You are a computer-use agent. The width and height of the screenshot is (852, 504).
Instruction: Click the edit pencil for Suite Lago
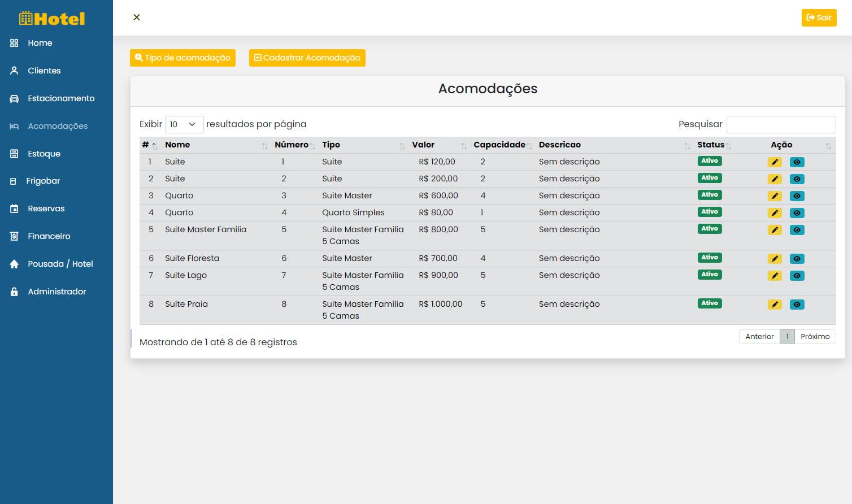pos(775,276)
